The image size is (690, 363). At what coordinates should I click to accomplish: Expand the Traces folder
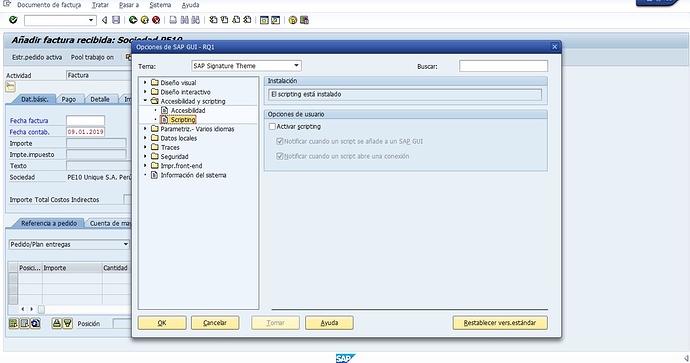coord(145,147)
